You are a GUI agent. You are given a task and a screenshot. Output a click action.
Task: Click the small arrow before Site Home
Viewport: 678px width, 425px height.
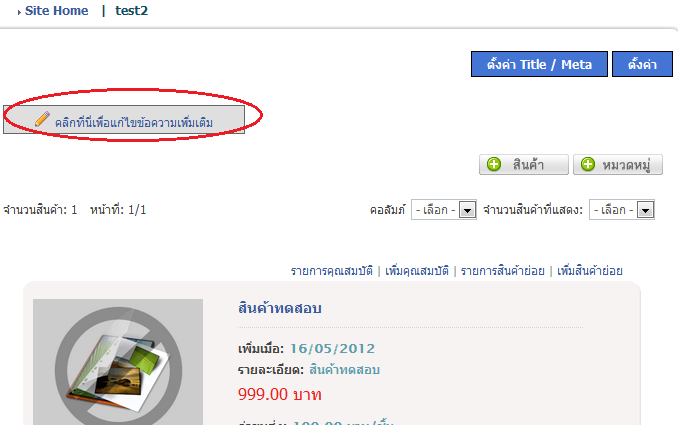pyautogui.click(x=19, y=13)
